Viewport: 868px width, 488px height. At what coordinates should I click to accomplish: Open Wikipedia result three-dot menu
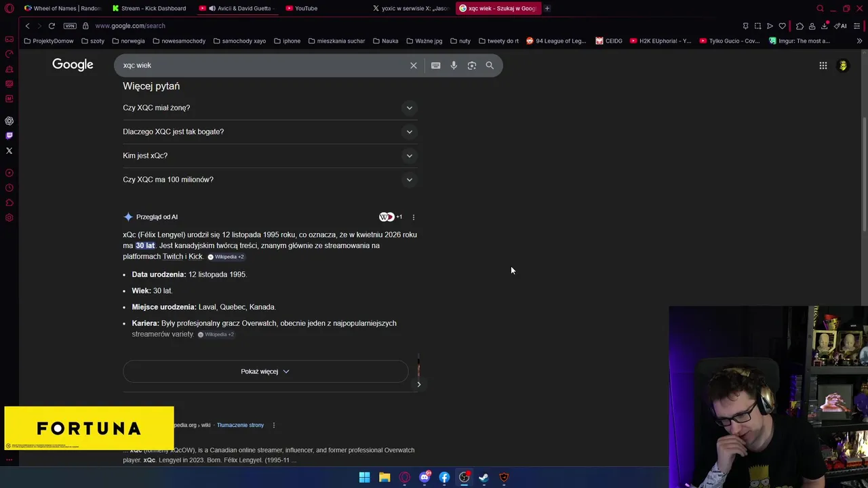point(274,425)
